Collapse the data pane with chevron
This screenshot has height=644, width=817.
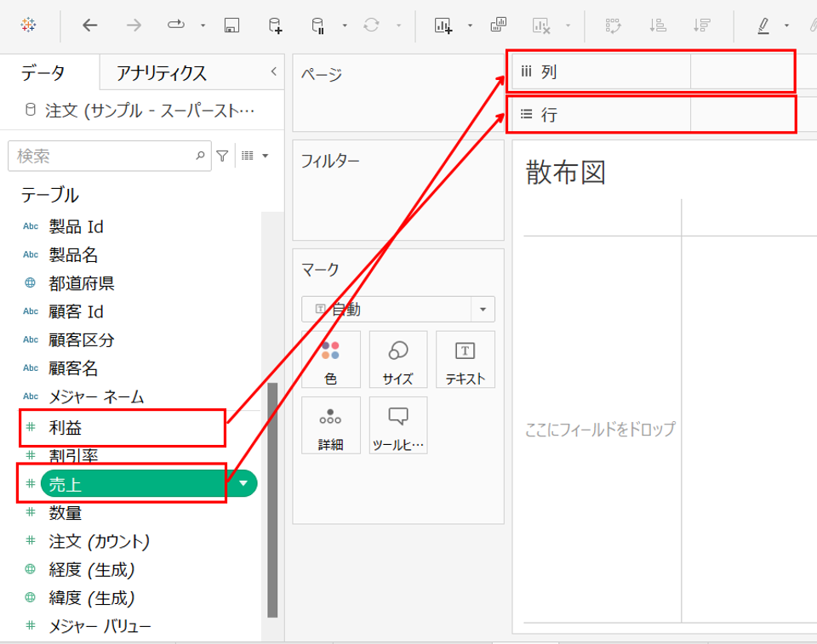pyautogui.click(x=273, y=72)
